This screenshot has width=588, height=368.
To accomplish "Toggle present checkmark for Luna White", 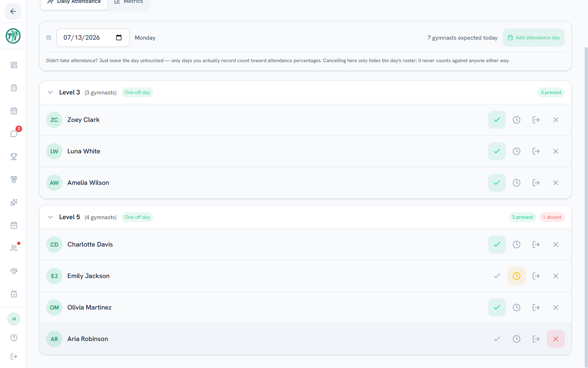I will [497, 151].
